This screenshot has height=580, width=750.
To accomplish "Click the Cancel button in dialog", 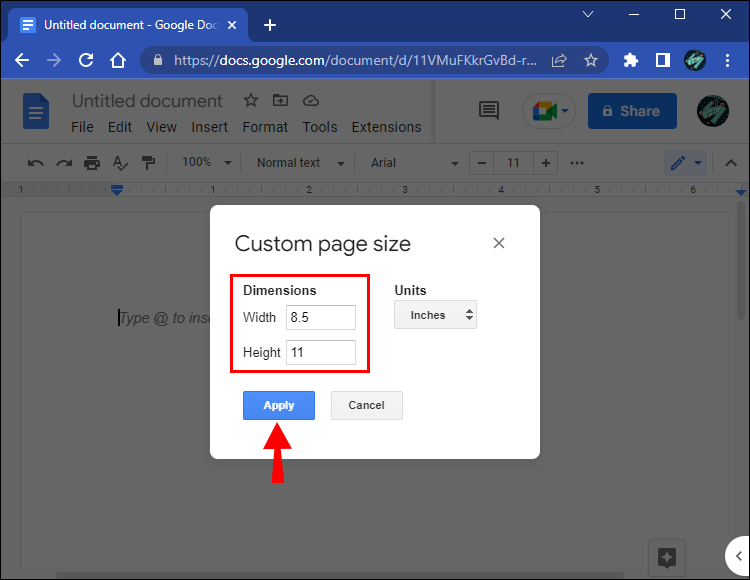I will pos(366,405).
